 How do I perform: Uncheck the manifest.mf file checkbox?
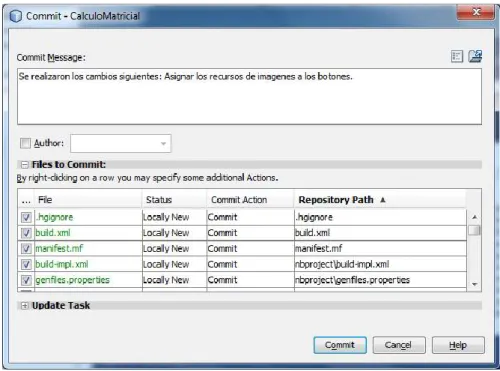(x=26, y=249)
